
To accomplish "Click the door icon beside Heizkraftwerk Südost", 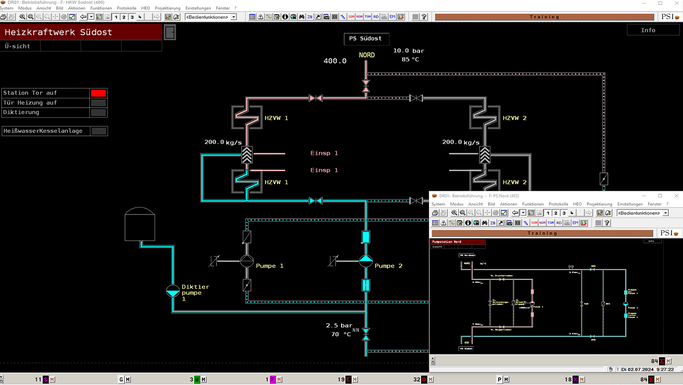I will click(170, 32).
